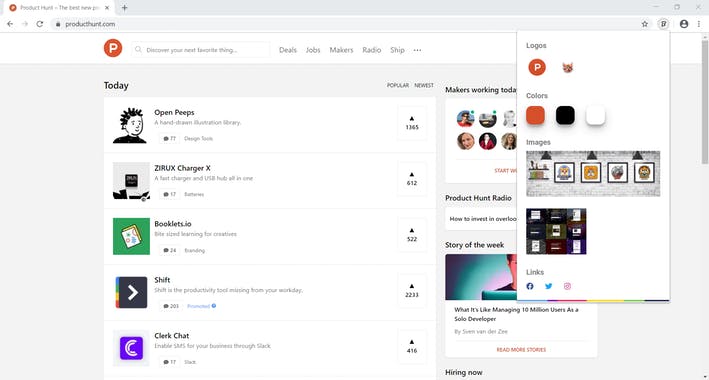Open comments for Shift (203)
This screenshot has width=709, height=380.
[171, 306]
